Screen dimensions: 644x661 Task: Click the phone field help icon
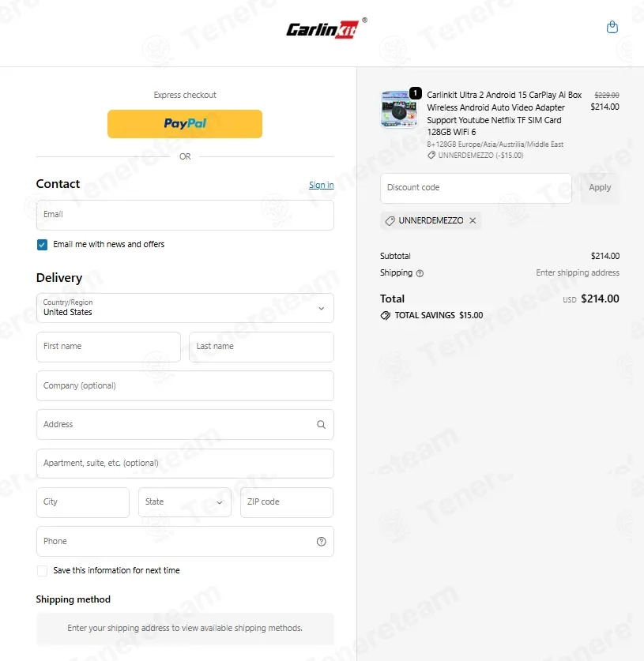pyautogui.click(x=321, y=541)
